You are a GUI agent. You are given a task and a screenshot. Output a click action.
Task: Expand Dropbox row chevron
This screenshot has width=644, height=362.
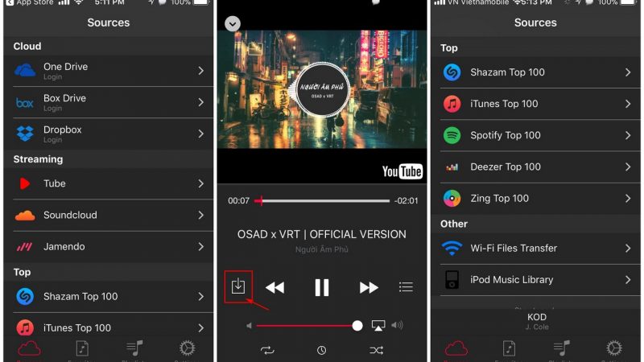pos(200,134)
